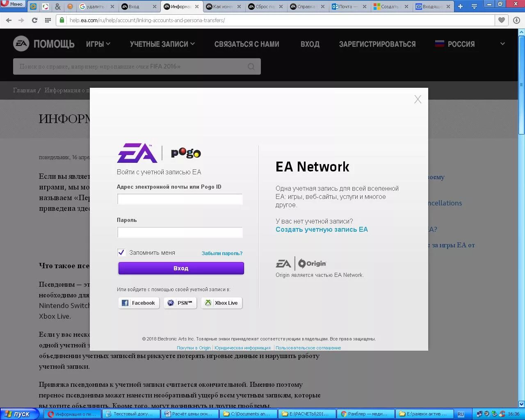Image resolution: width=525 pixels, height=420 pixels.
Task: Open the Opera Меню button
Action: 12,4
